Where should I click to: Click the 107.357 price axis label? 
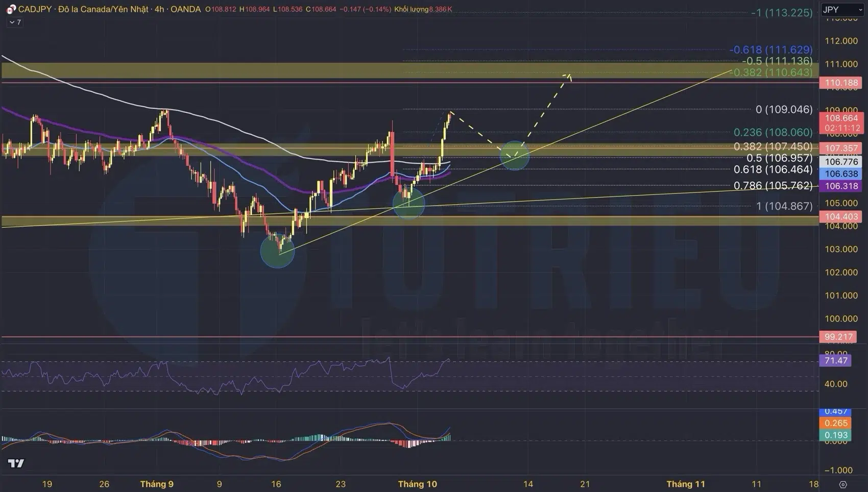(x=841, y=148)
